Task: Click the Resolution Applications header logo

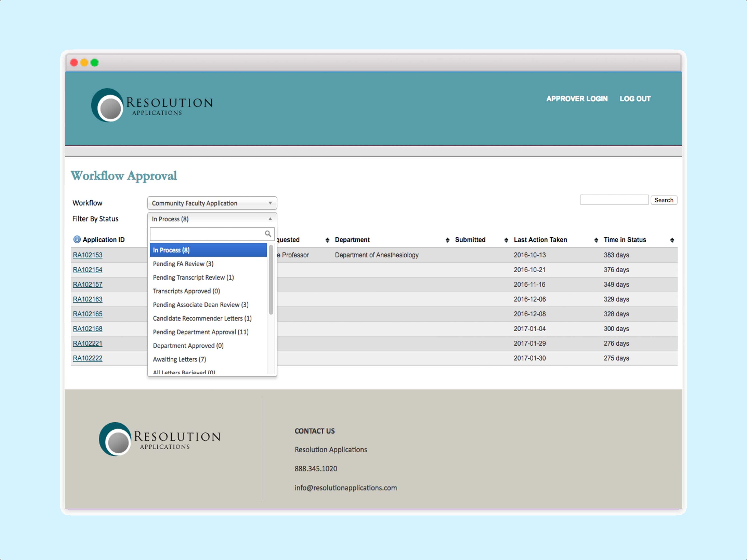Action: tap(152, 105)
